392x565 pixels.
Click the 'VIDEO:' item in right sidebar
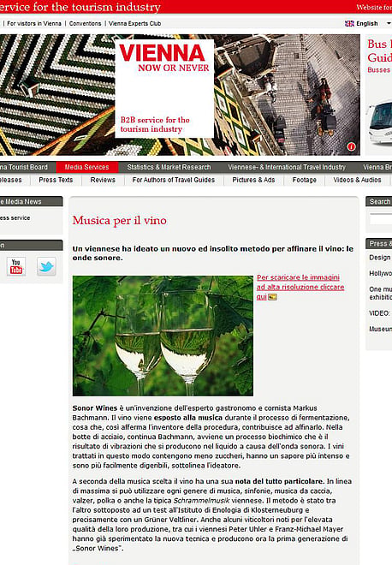pyautogui.click(x=379, y=313)
